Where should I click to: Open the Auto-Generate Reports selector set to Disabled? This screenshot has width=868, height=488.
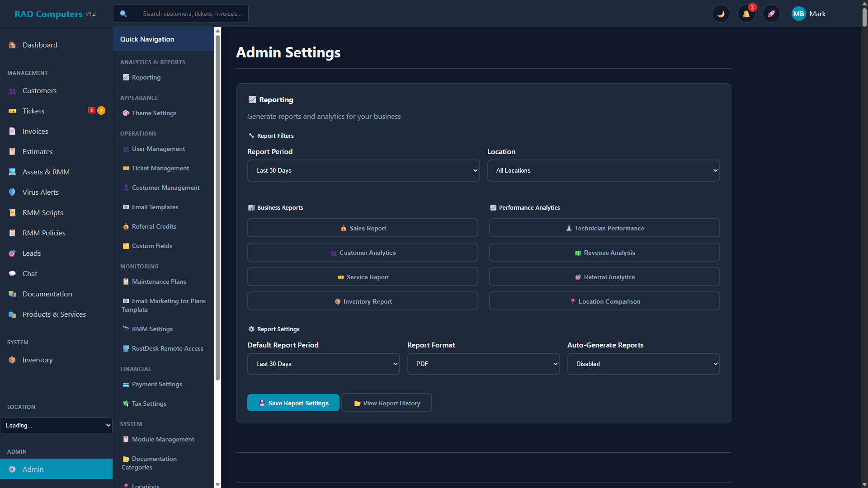[x=643, y=364]
